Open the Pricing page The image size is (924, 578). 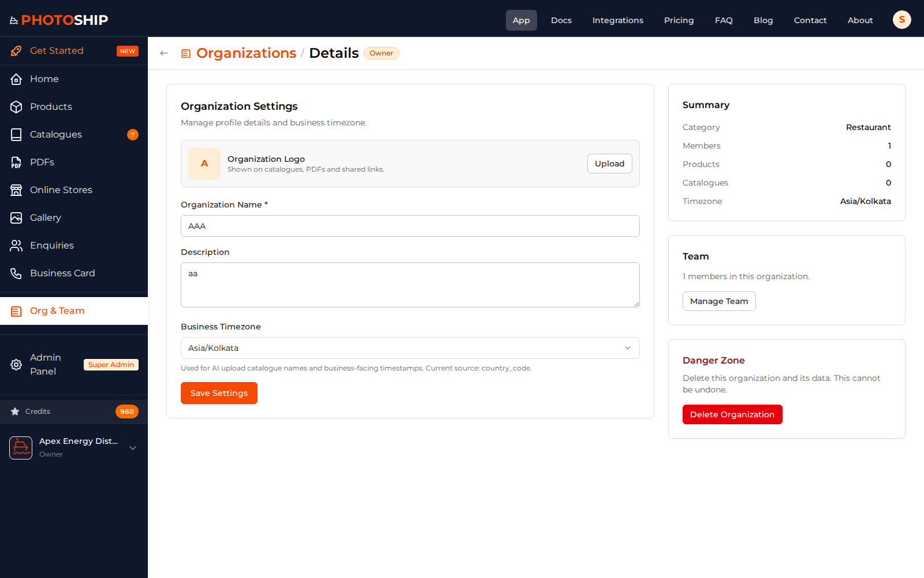pos(679,20)
